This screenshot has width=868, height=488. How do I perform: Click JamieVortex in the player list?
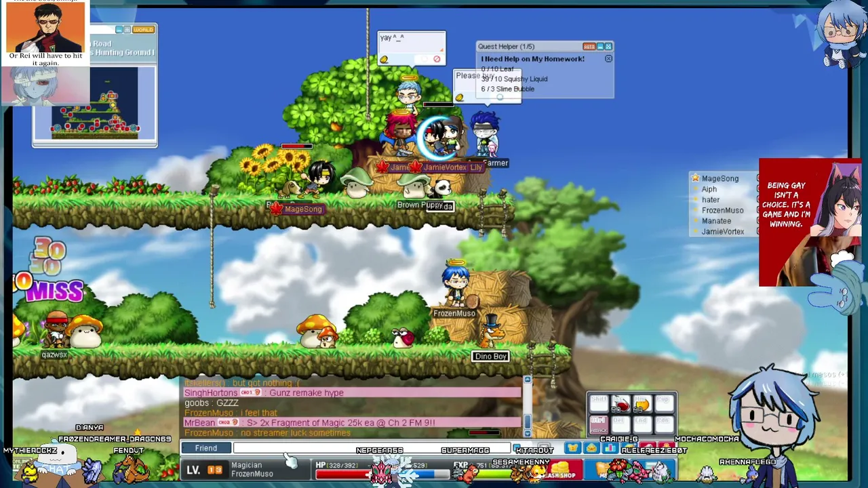[x=723, y=232]
